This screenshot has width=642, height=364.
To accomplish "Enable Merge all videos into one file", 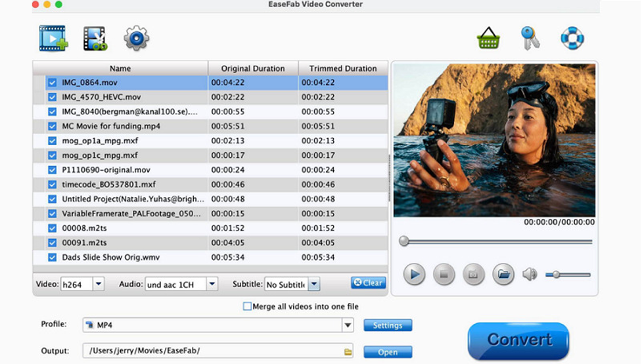I will (x=247, y=306).
